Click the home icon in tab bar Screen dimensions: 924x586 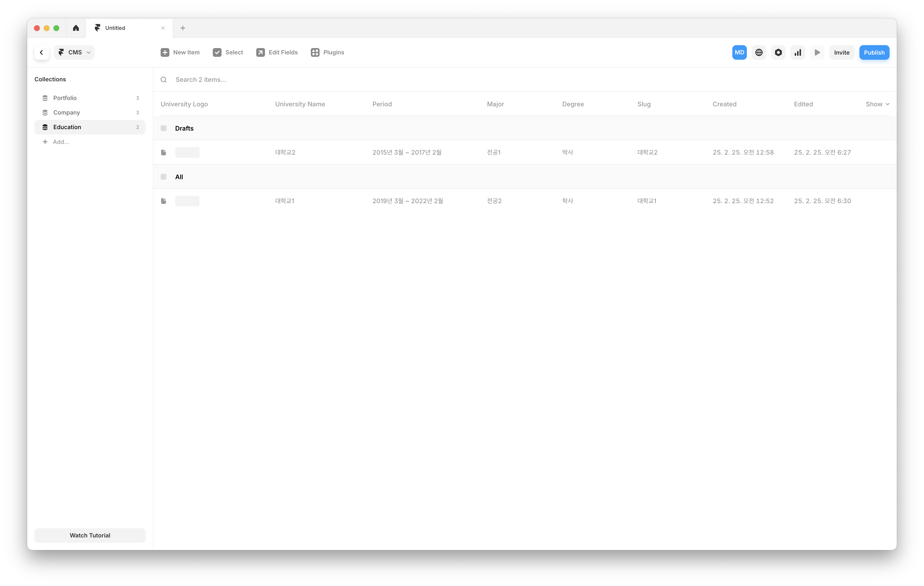pyautogui.click(x=76, y=28)
